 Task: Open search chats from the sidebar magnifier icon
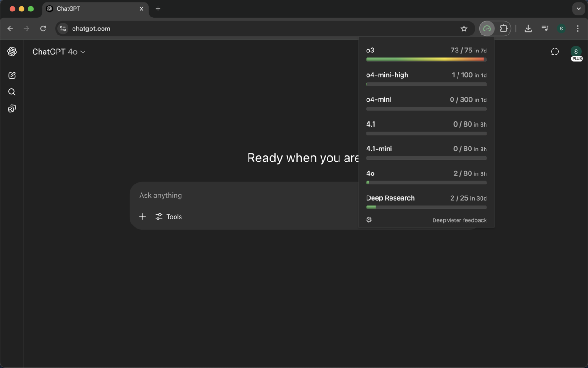click(x=12, y=92)
